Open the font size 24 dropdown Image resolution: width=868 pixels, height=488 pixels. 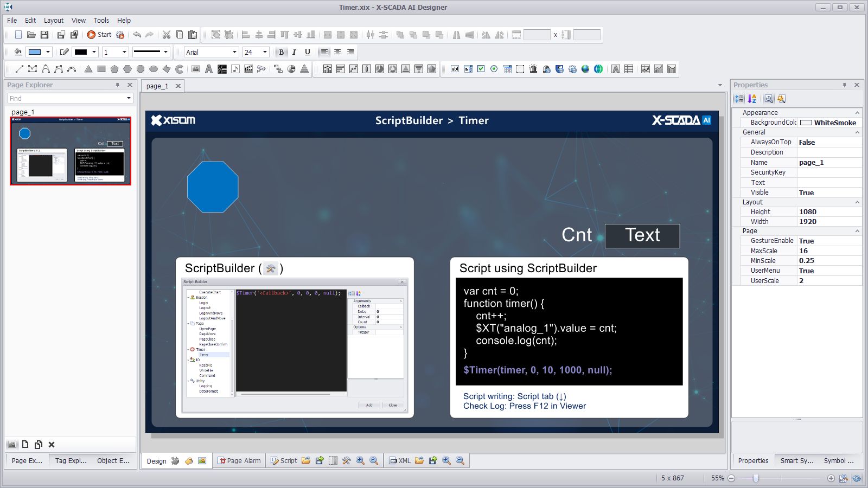click(265, 52)
